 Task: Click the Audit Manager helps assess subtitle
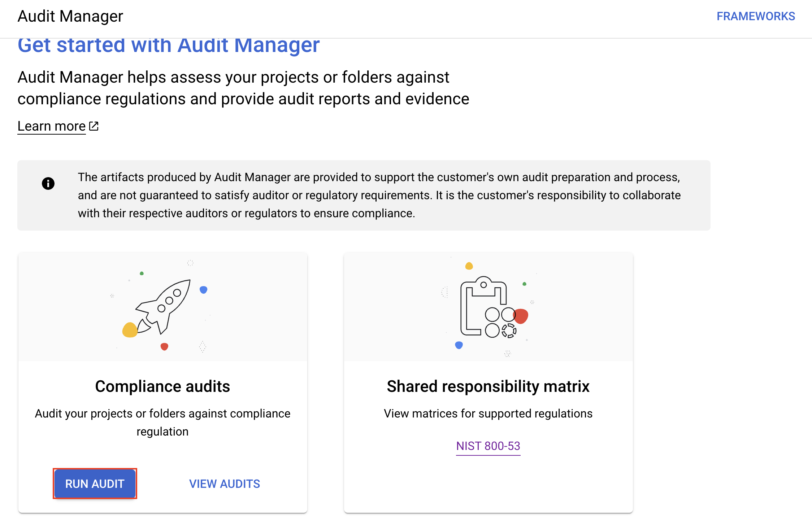coord(244,88)
